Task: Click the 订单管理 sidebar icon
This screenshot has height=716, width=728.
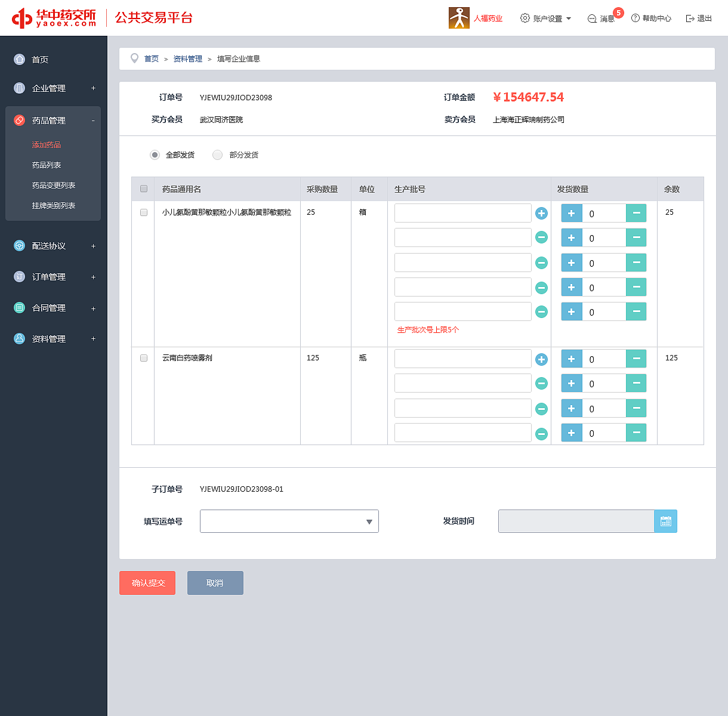Action: click(x=20, y=276)
